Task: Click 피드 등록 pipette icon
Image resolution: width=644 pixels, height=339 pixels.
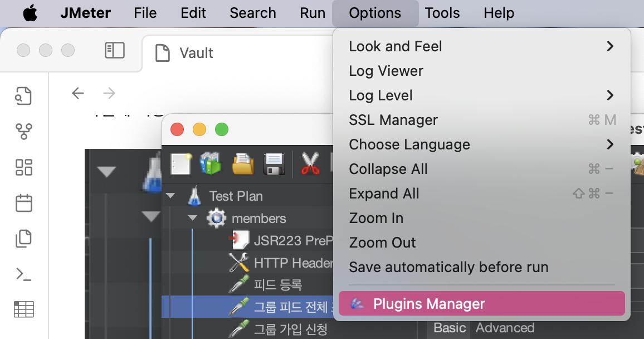Action: coord(239,284)
